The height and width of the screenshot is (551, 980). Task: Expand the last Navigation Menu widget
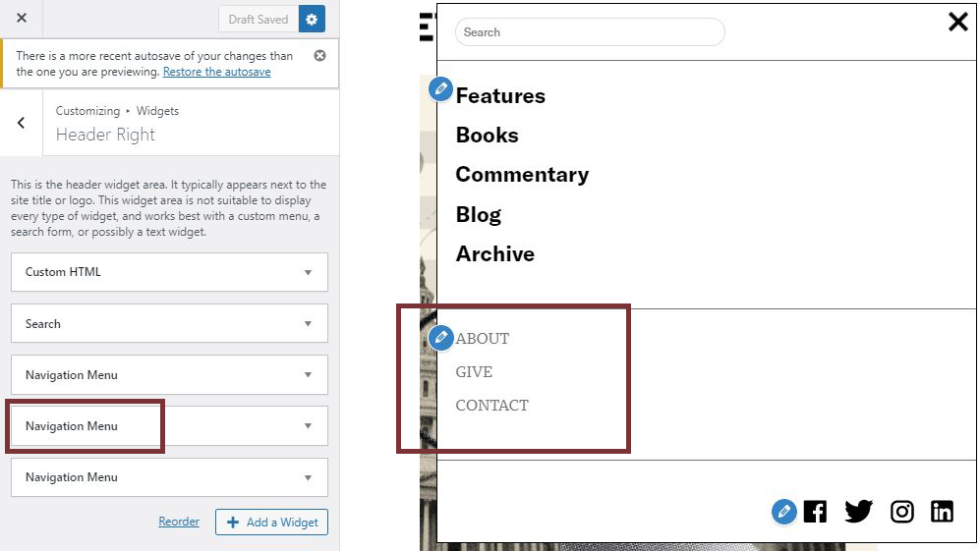pos(169,477)
